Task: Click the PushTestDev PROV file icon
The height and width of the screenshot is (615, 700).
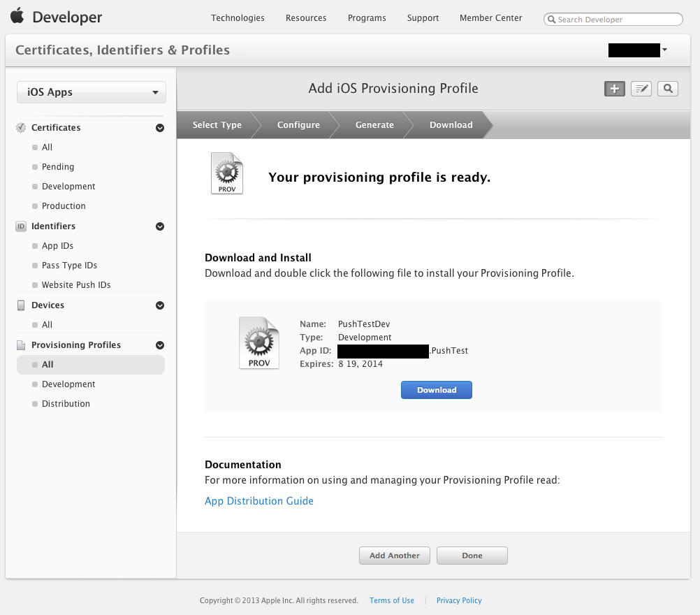Action: point(259,343)
